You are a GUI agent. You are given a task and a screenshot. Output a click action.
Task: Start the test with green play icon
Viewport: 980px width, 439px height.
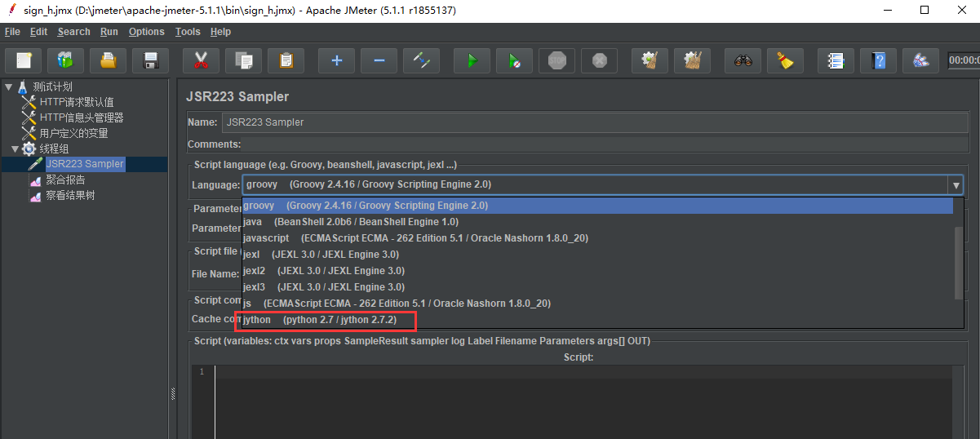tap(472, 60)
